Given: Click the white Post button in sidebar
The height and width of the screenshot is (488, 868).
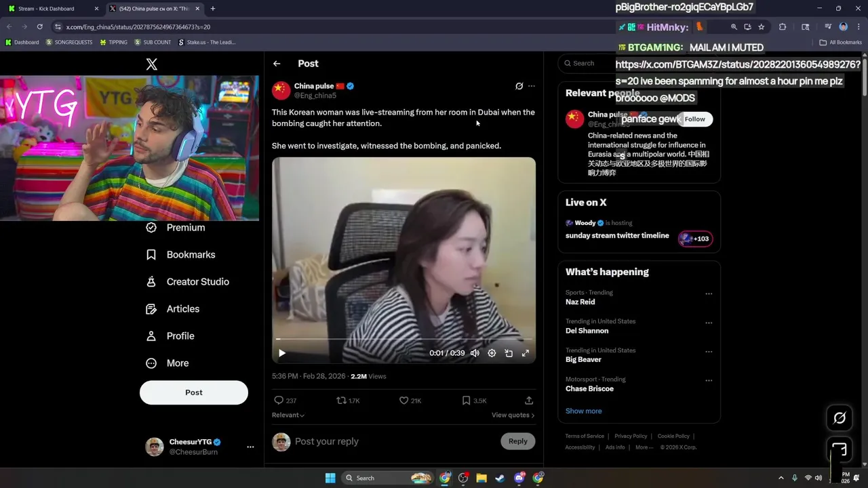Looking at the screenshot, I should 194,392.
